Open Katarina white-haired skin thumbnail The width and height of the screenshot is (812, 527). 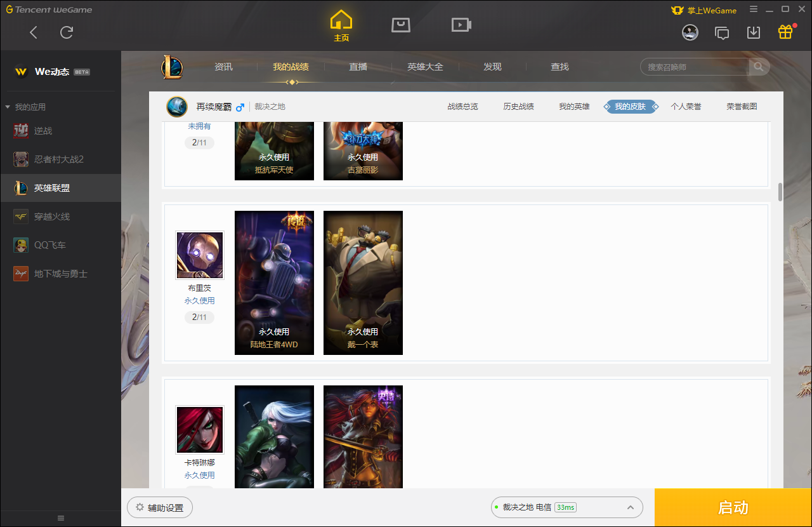click(x=274, y=437)
